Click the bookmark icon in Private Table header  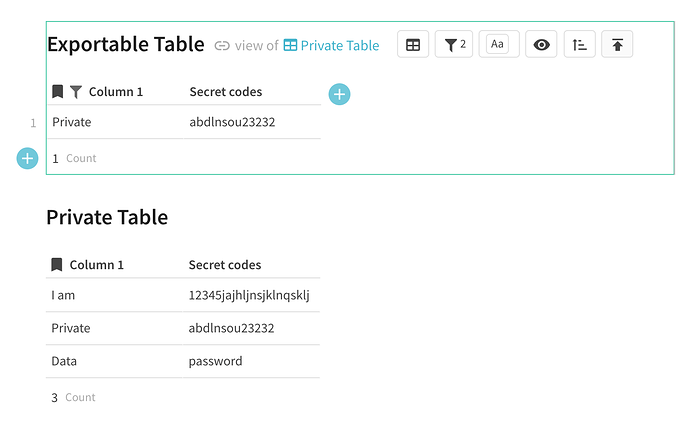(x=57, y=265)
